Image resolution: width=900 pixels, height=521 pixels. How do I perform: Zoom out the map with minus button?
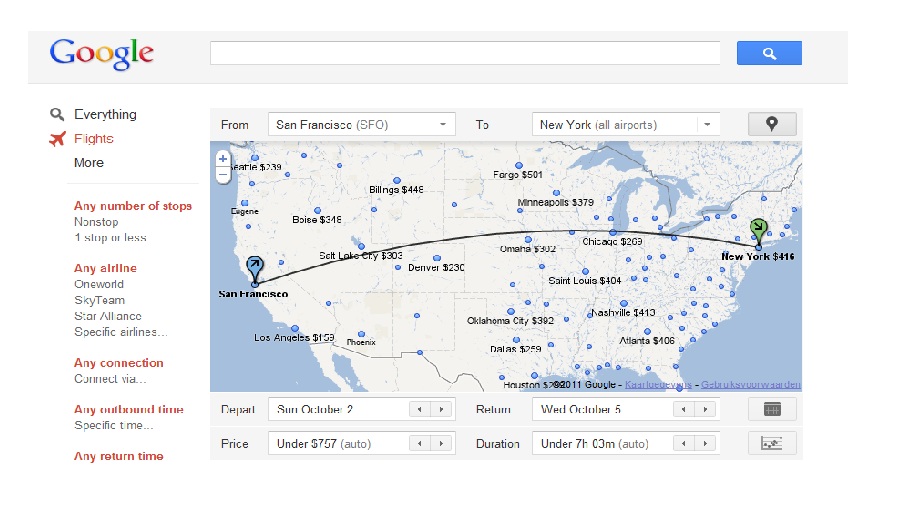coord(223,174)
